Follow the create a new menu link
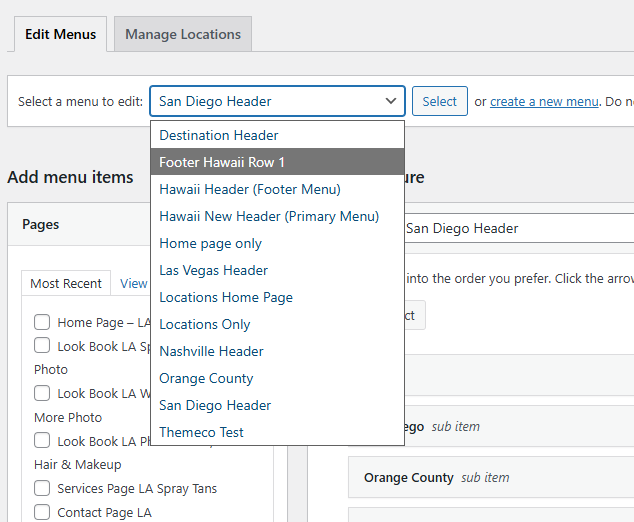Viewport: 634px width, 522px height. click(x=544, y=101)
